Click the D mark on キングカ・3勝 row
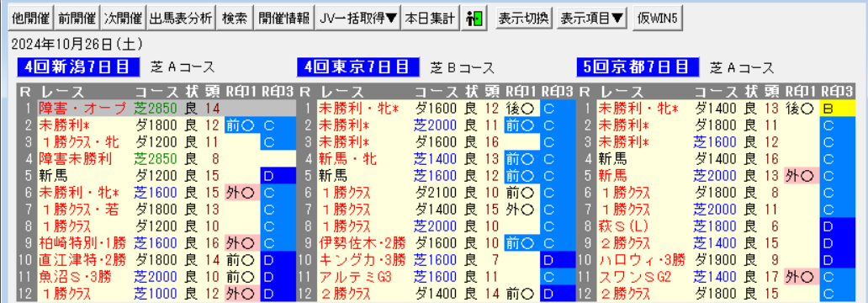Image resolution: width=868 pixels, height=303 pixels. point(558,260)
